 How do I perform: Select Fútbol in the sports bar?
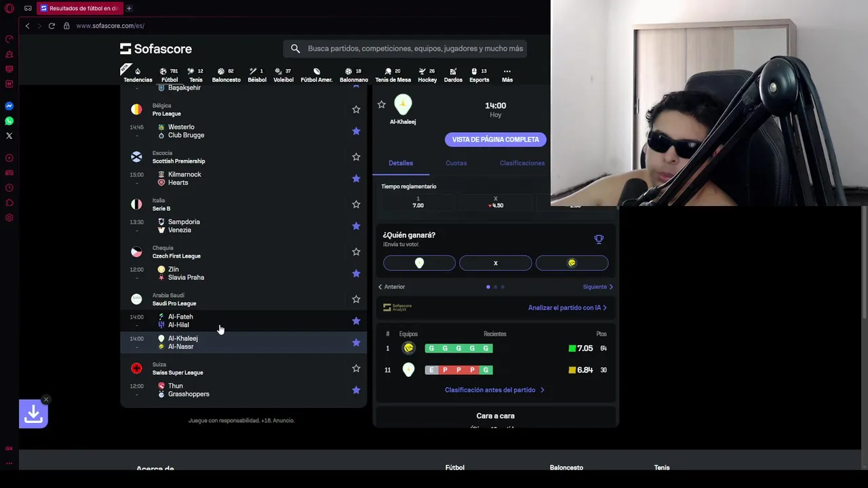(x=170, y=75)
